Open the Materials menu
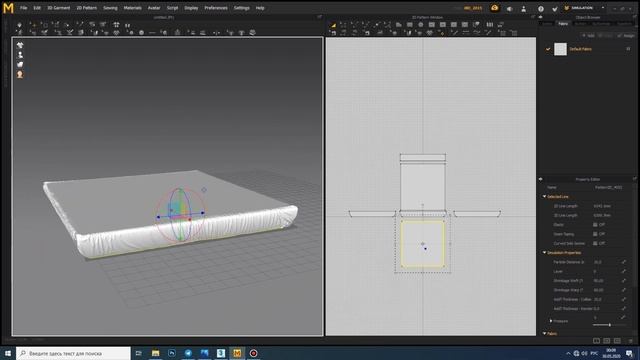The height and width of the screenshot is (360, 640). click(132, 8)
